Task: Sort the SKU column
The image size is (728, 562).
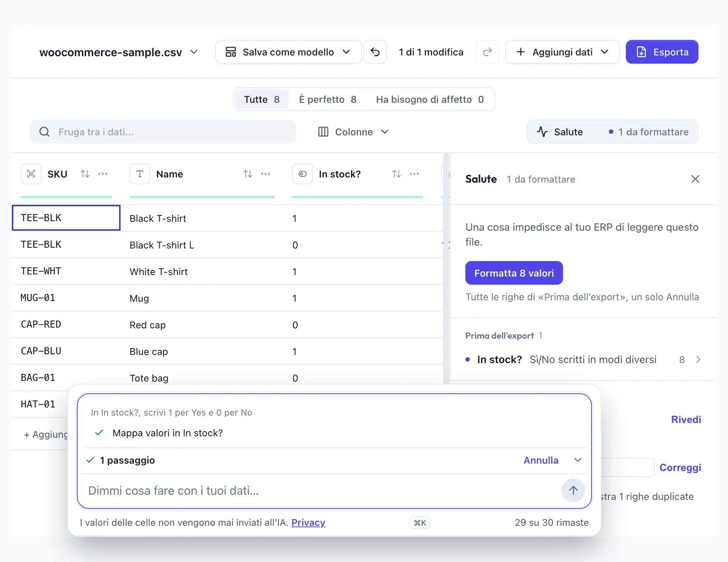Action: [x=85, y=174]
